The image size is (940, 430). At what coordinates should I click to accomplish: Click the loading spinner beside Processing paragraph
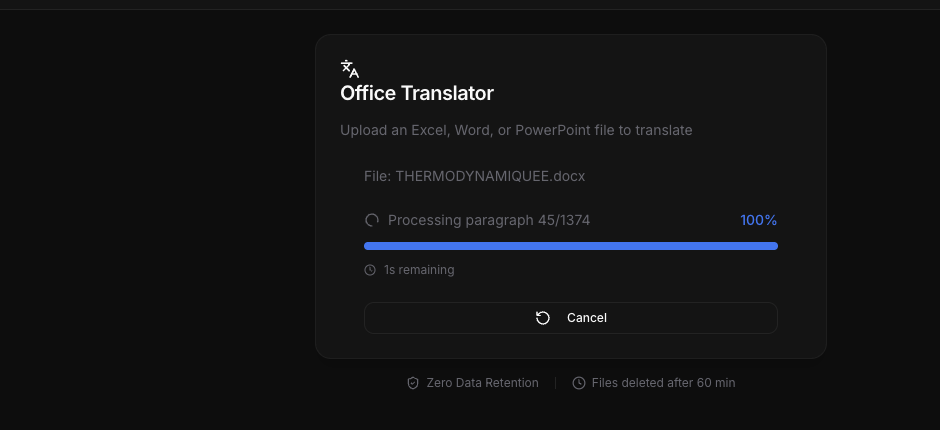tap(372, 220)
